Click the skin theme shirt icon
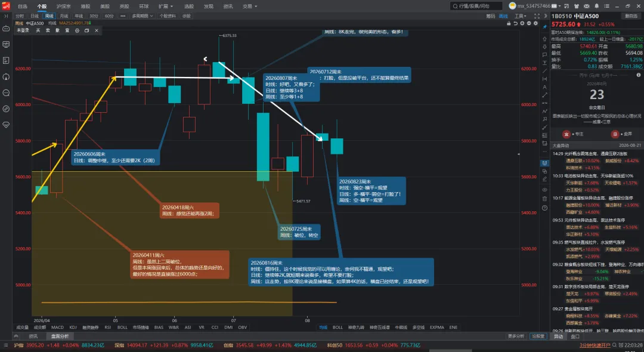644x352 pixels. tap(576, 6)
